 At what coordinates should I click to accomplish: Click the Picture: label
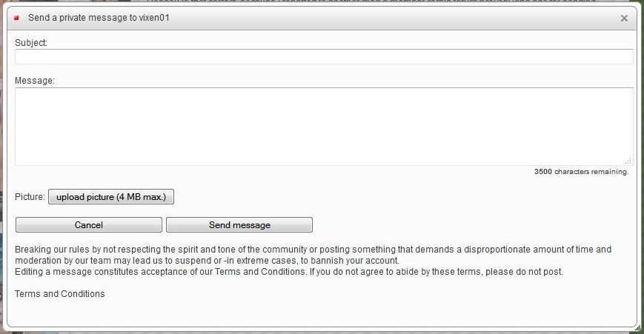point(30,197)
